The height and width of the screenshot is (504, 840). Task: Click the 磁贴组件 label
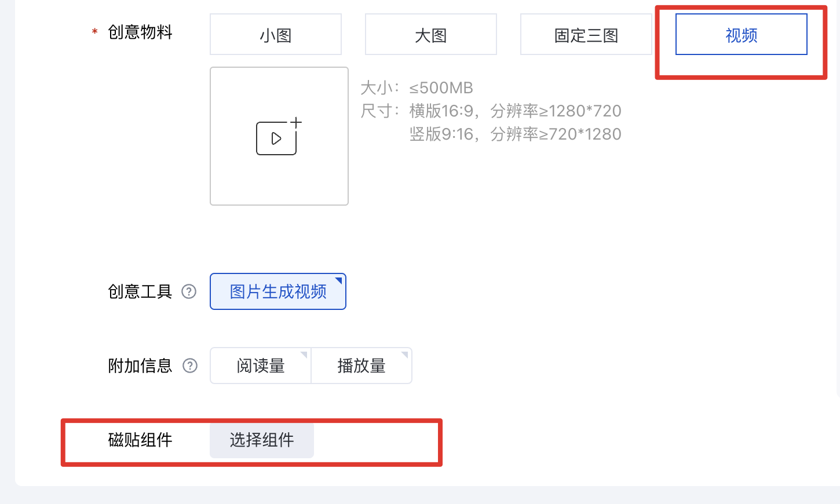[140, 440]
